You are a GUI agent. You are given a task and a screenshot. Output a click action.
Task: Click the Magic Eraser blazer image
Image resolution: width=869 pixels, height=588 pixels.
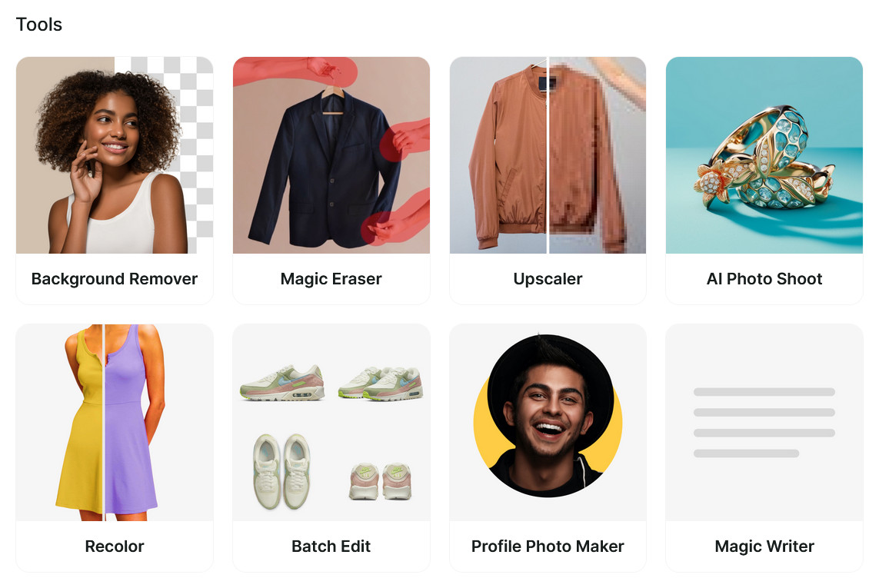[x=331, y=155]
